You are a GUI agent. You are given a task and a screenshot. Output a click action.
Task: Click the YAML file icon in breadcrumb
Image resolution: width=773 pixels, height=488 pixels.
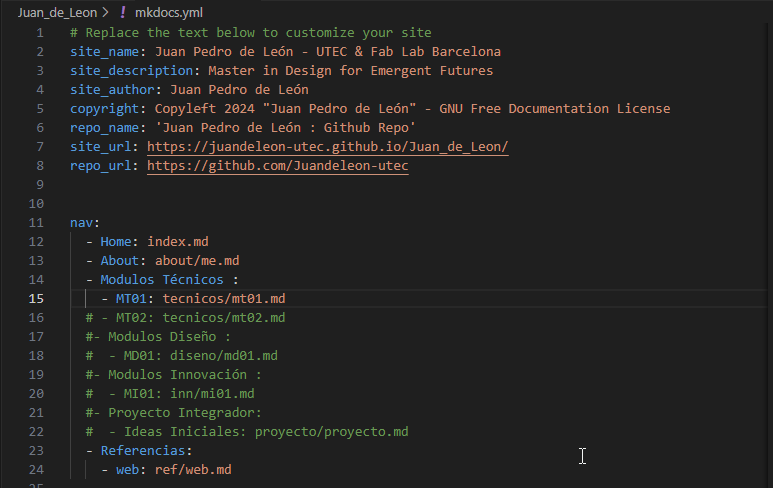(122, 13)
